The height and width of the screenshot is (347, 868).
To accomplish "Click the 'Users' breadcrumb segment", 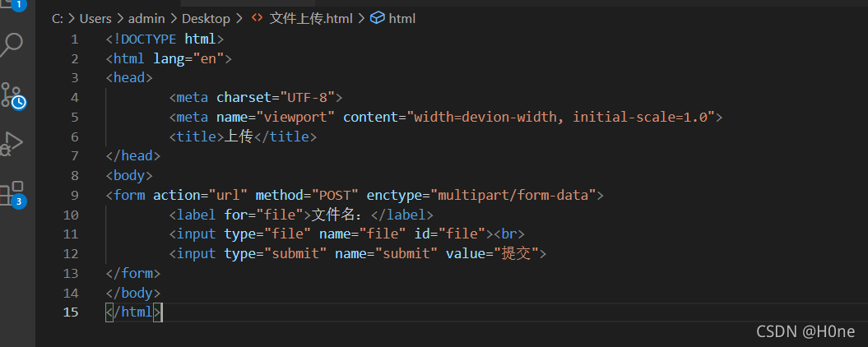I will point(95,19).
